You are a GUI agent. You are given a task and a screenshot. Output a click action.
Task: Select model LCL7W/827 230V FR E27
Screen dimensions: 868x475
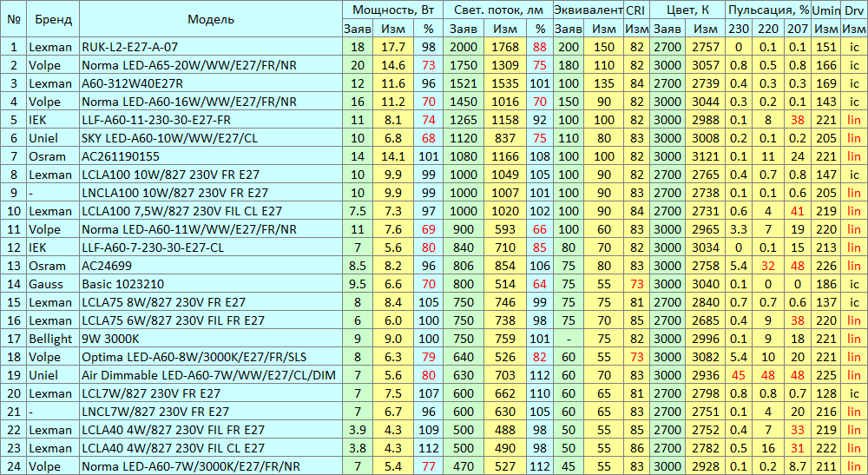pos(210,394)
